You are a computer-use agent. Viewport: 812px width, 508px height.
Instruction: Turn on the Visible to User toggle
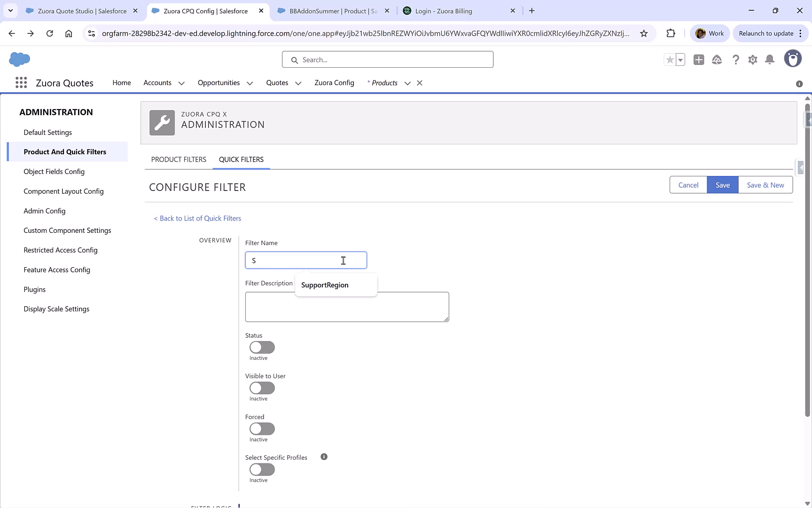(261, 388)
